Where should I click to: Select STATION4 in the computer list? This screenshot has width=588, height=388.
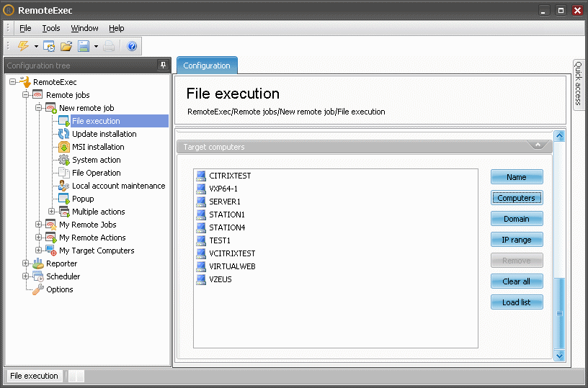pos(227,227)
